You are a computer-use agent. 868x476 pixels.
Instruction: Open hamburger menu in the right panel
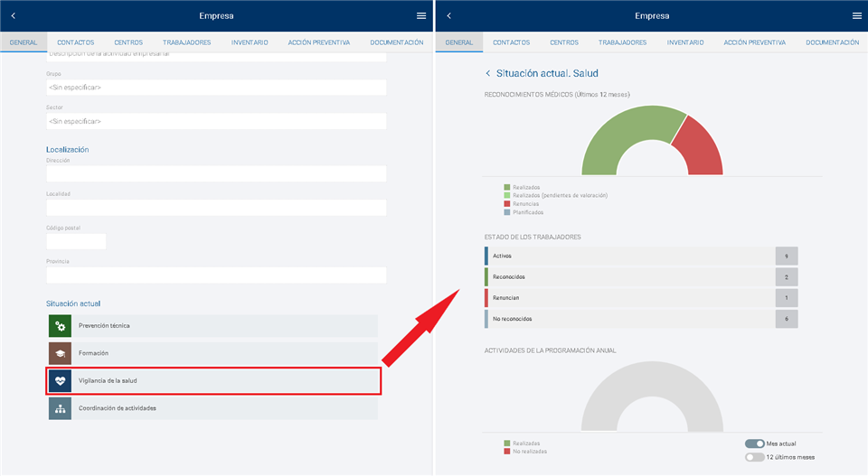click(x=856, y=15)
